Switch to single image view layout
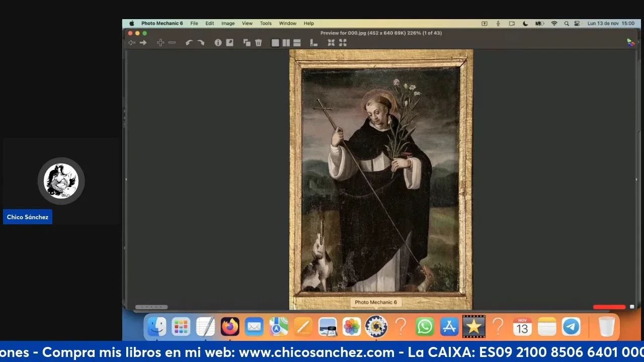The width and height of the screenshot is (644, 362). (x=275, y=43)
